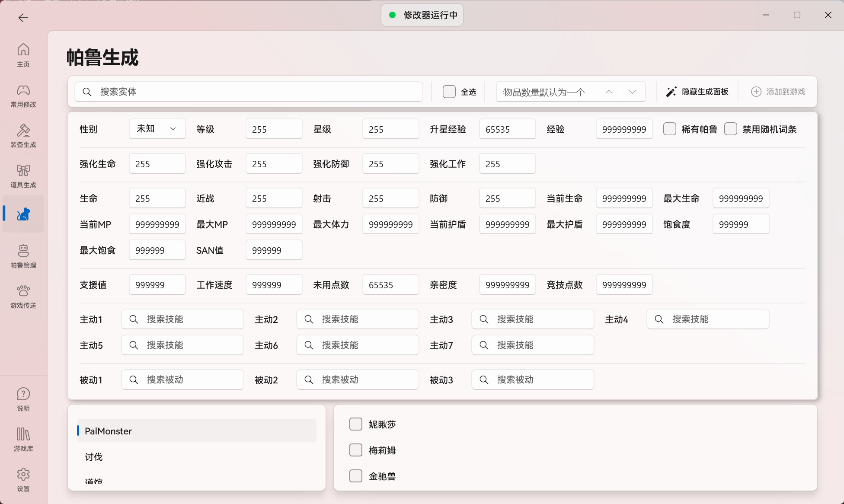Image resolution: width=844 pixels, height=504 pixels.
Task: Click the back arrow at top left
Action: (23, 17)
